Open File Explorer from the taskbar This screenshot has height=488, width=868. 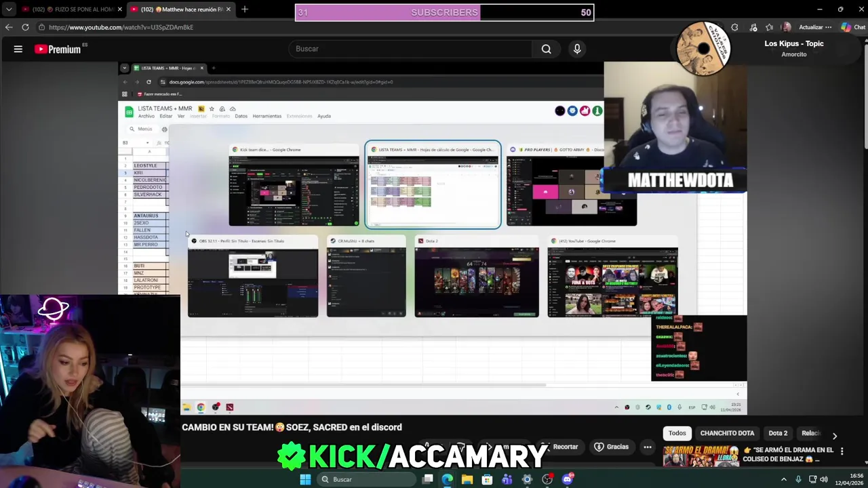click(467, 479)
